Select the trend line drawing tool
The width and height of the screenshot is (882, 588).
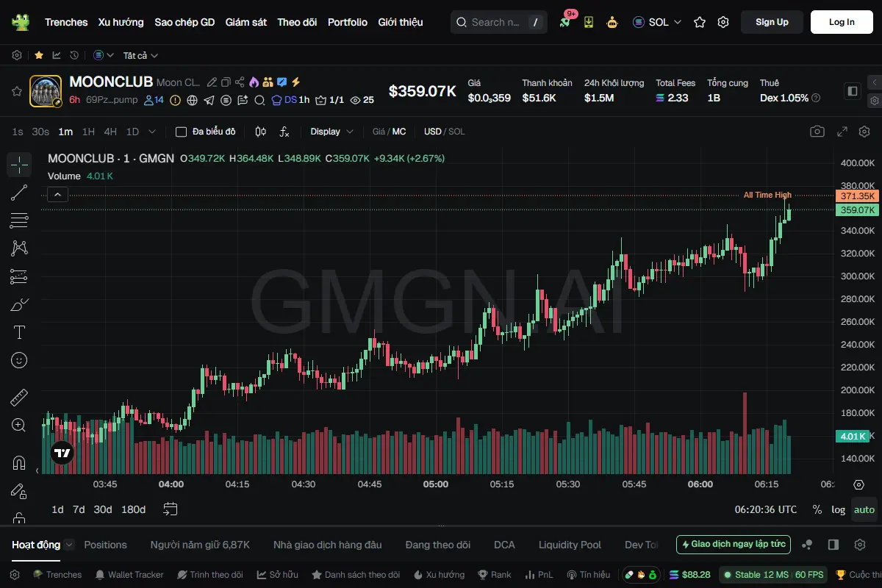pos(19,193)
